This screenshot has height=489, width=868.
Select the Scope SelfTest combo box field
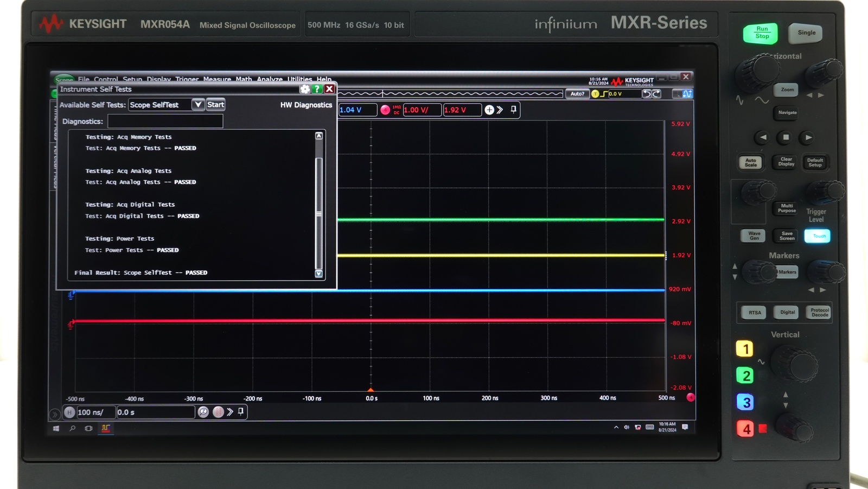pyautogui.click(x=160, y=105)
